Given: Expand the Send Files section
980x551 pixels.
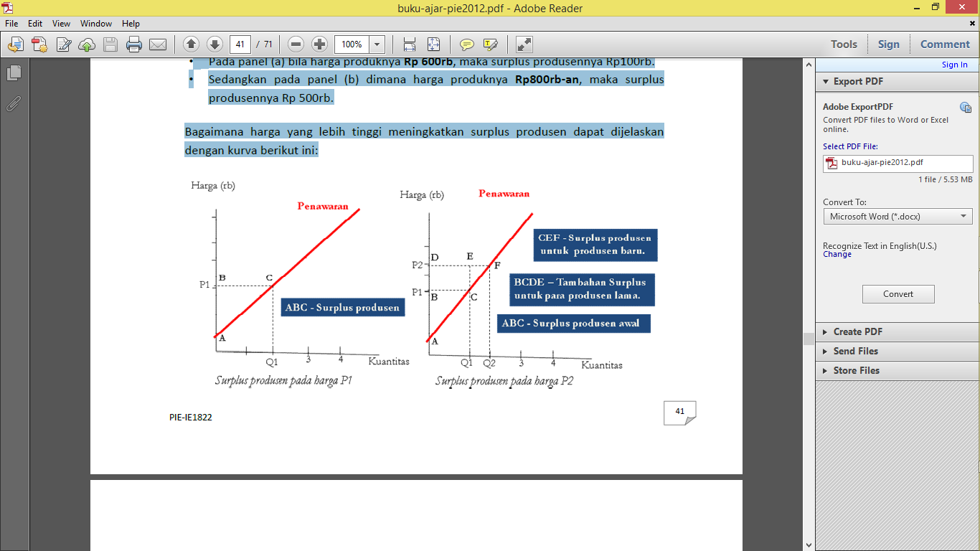Looking at the screenshot, I should (897, 351).
